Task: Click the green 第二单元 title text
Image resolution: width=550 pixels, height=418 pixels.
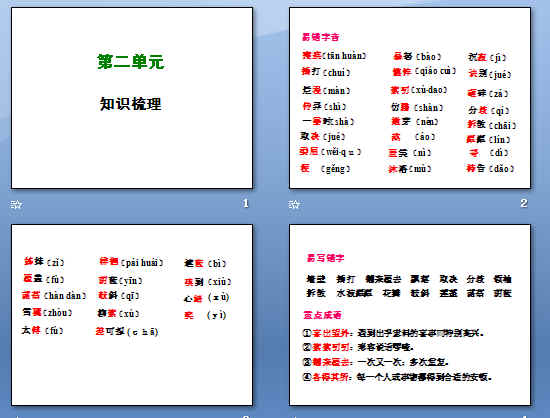Action: pos(130,62)
